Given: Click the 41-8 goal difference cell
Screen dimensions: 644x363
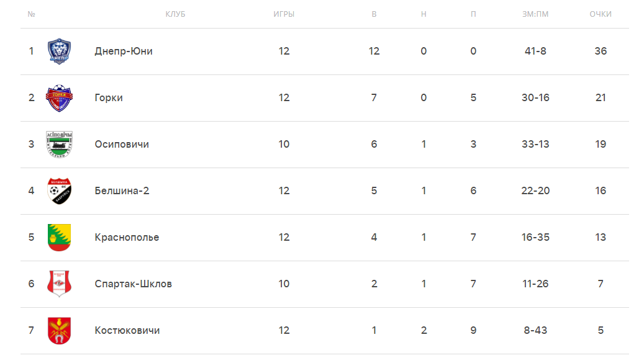Looking at the screenshot, I should tap(535, 52).
